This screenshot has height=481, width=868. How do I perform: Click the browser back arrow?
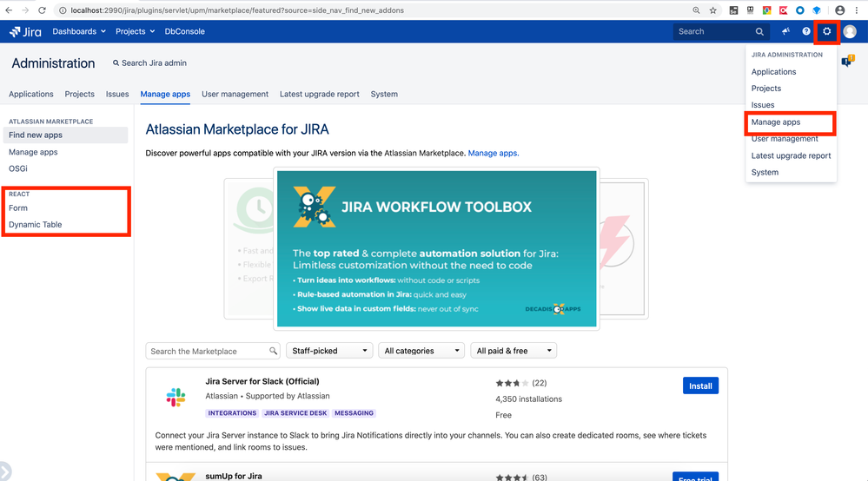tap(9, 10)
